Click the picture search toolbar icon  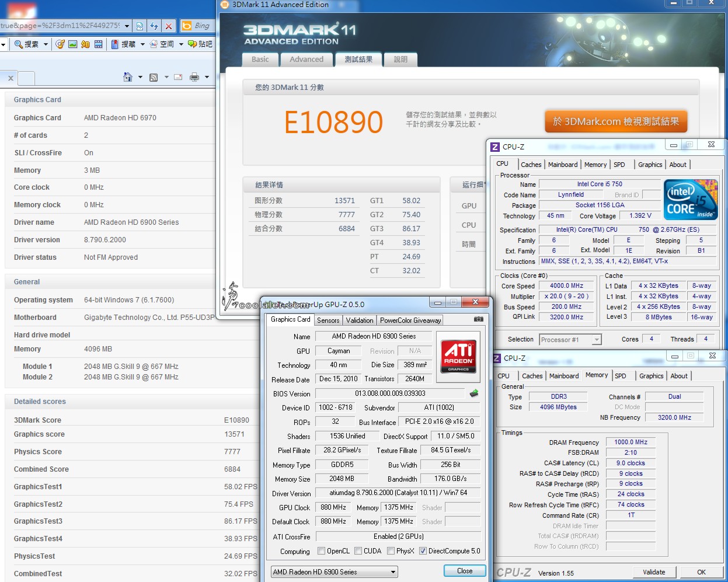73,44
